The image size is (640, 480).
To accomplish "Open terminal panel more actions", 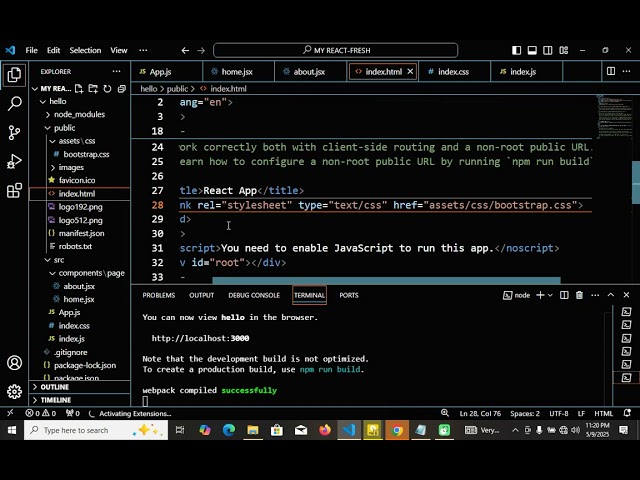I will (x=595, y=295).
